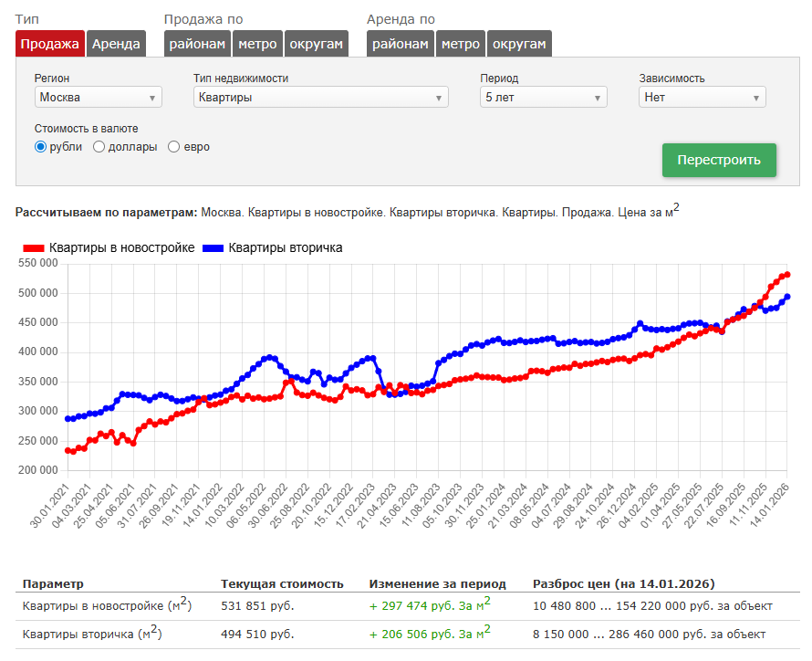Image resolution: width=812 pixels, height=661 pixels.
Task: Expand the Зависимость dropdown
Action: tap(702, 96)
